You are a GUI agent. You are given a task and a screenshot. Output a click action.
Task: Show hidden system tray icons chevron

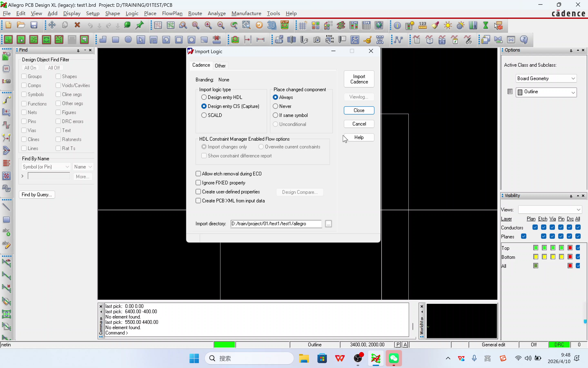pos(448,358)
